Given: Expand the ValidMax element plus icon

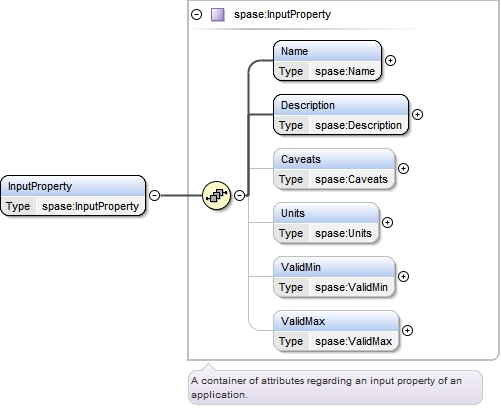Looking at the screenshot, I should point(407,330).
